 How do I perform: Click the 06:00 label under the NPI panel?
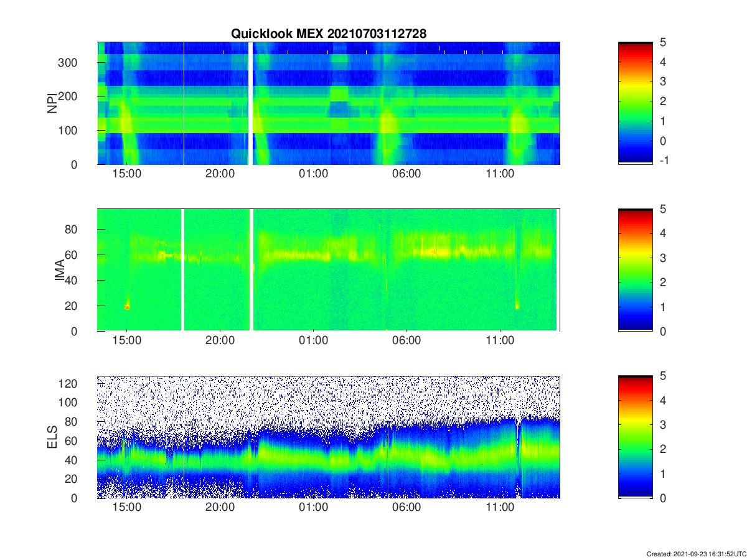click(x=406, y=175)
